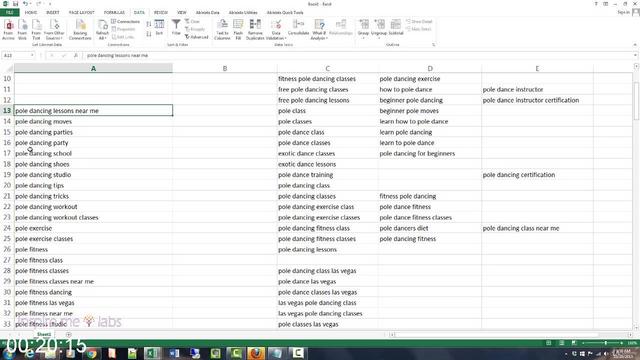Screen dimensions: 640x360
Task: Sort Z to A descending
Action: (149, 34)
